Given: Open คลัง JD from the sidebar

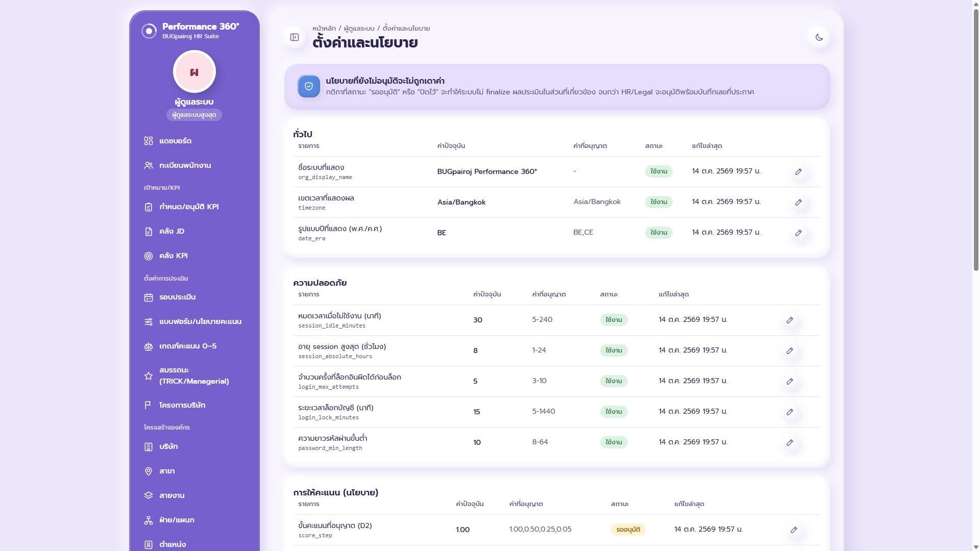Looking at the screenshot, I should click(x=194, y=231).
